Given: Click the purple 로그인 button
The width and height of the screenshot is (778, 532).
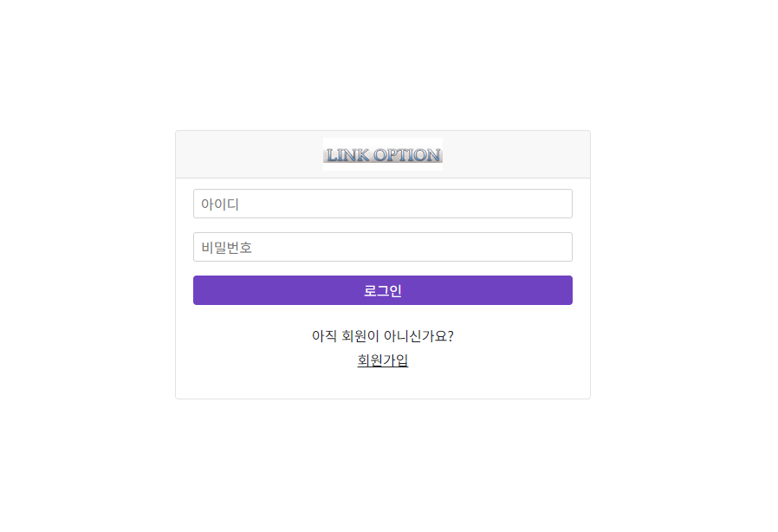Looking at the screenshot, I should tap(383, 290).
